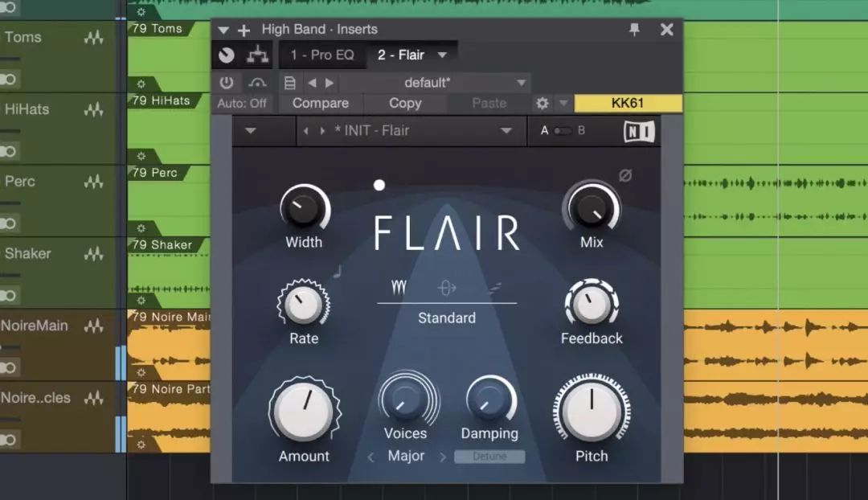Select the 79 Perc clip label
This screenshot has width=868, height=500.
coord(154,173)
